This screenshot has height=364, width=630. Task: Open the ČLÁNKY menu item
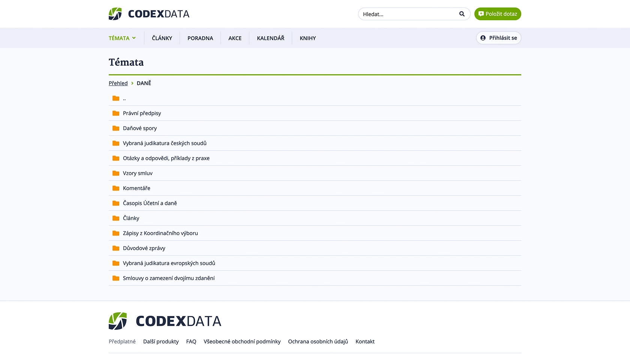pos(162,38)
